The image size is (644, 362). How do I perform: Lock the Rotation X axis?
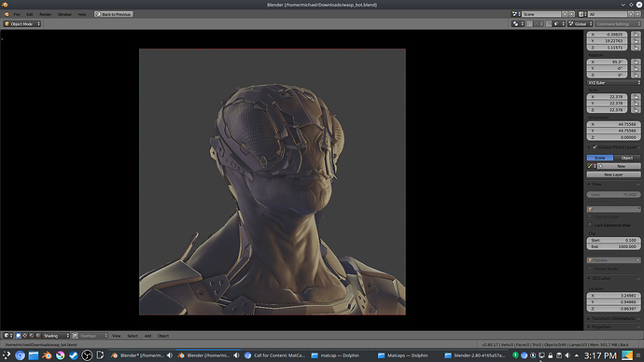pyautogui.click(x=636, y=62)
